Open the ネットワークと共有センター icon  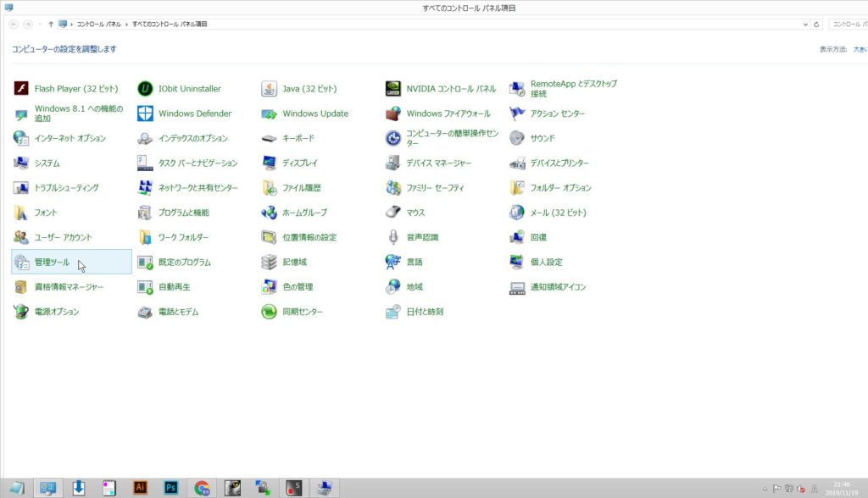(x=145, y=187)
